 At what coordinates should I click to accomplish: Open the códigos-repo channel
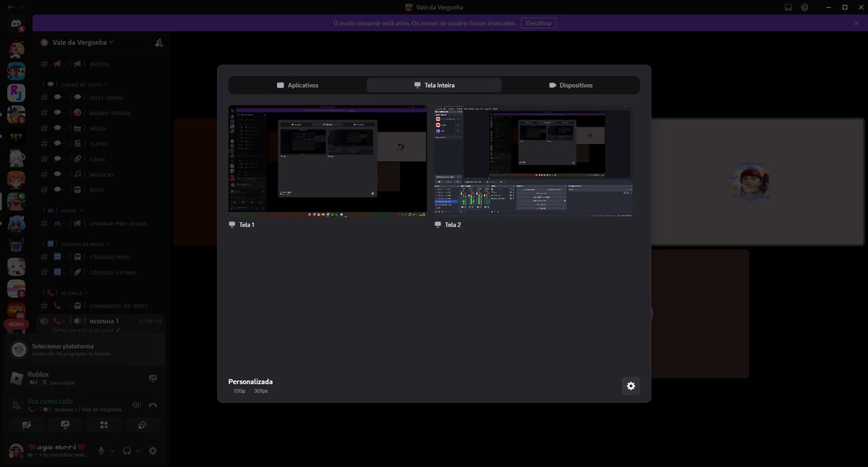pos(103,257)
